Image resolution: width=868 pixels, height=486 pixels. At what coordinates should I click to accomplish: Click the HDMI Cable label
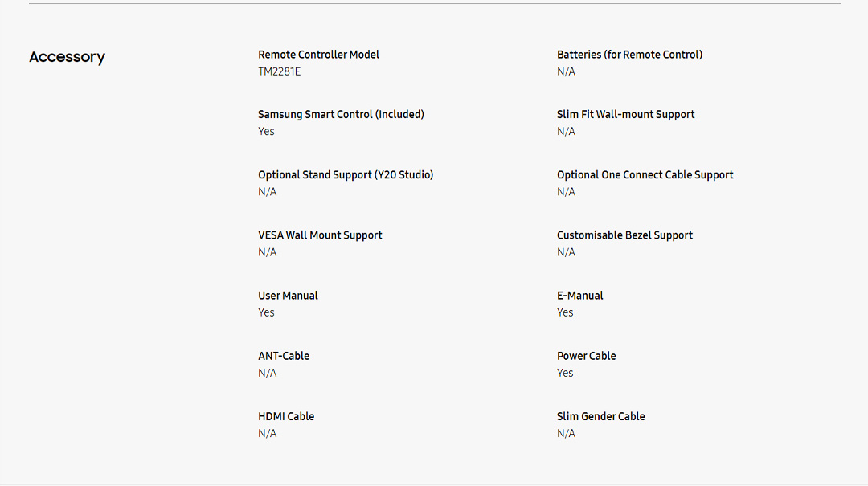click(286, 416)
